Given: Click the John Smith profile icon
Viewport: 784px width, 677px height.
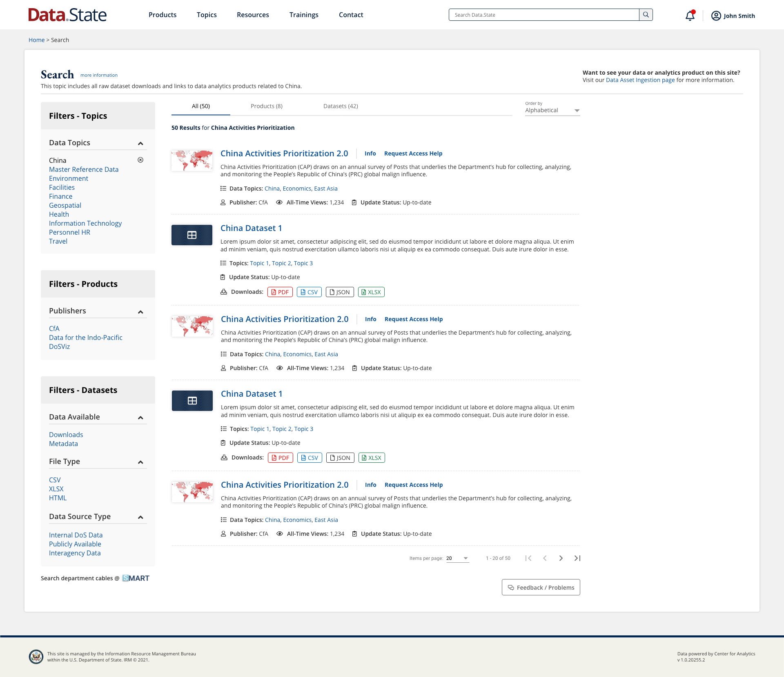Looking at the screenshot, I should pyautogui.click(x=715, y=16).
